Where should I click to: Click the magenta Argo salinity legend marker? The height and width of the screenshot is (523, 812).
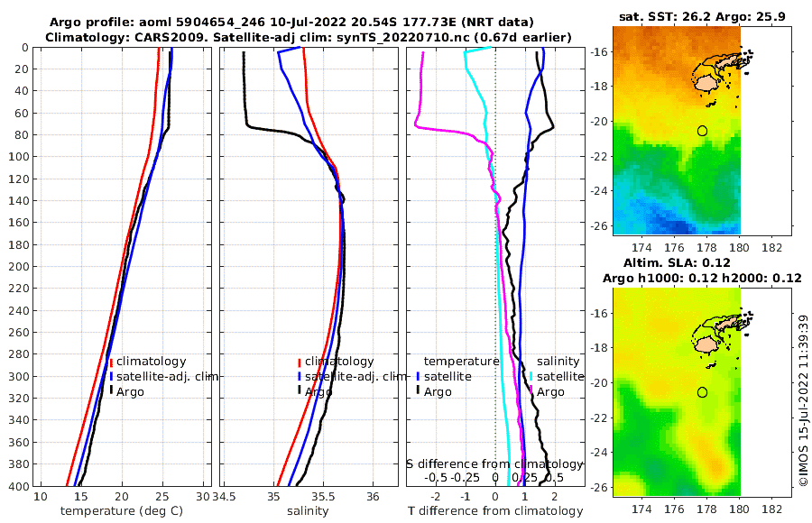(531, 390)
